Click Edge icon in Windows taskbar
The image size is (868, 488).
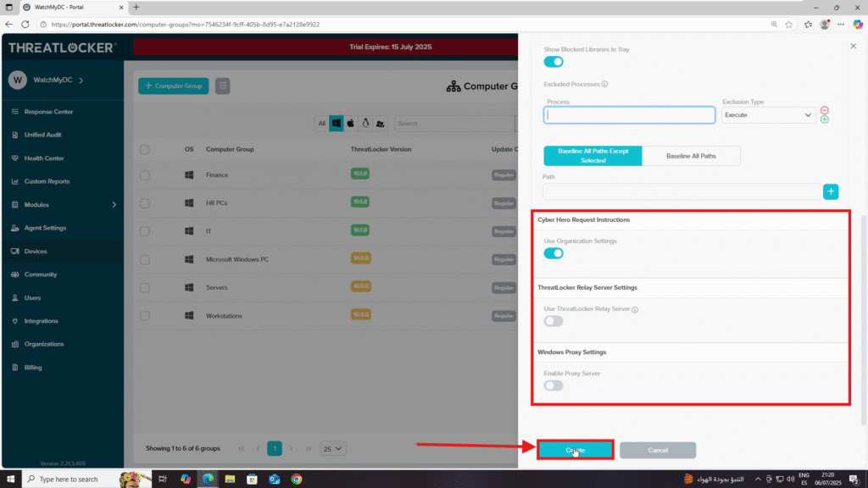208,480
